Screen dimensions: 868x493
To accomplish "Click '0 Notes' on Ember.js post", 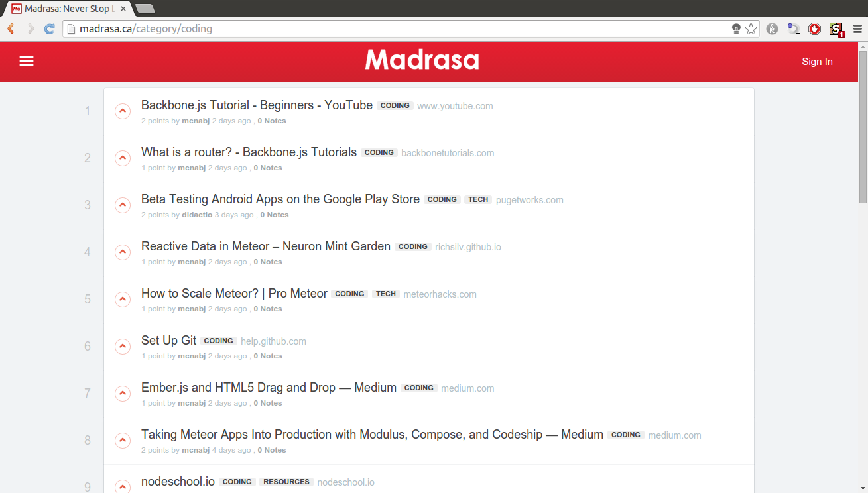I will tap(268, 403).
